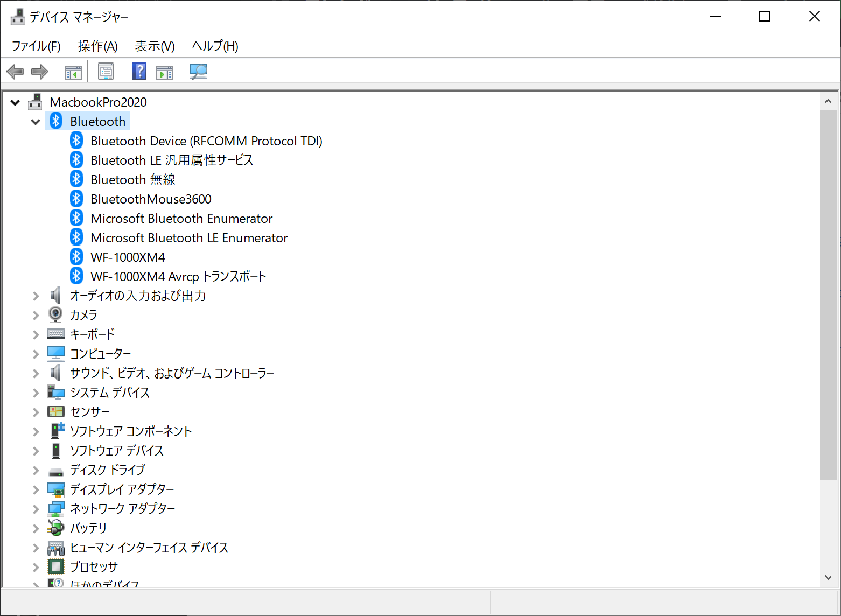Click the chip icon next to プロセッサ
The image size is (841, 616).
56,566
